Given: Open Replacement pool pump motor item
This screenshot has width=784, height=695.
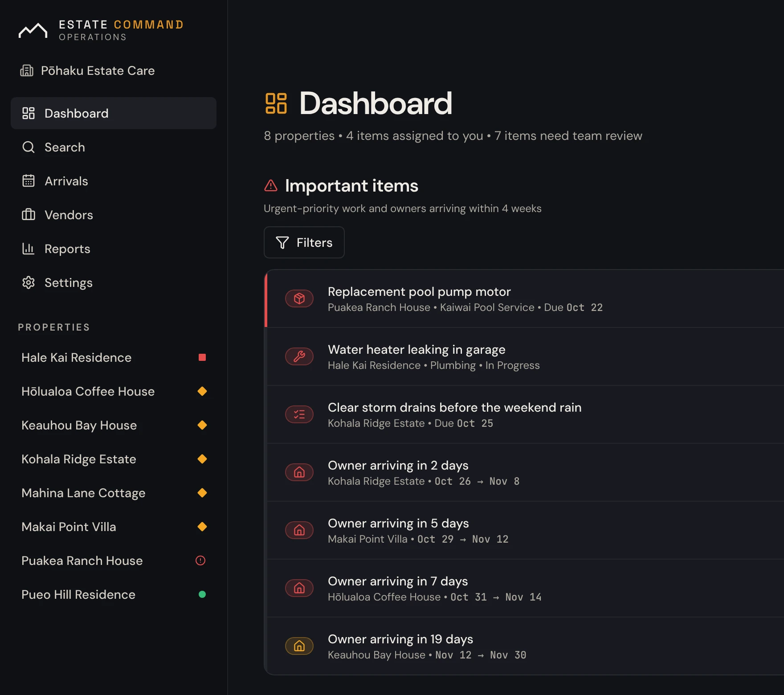Looking at the screenshot, I should click(525, 298).
